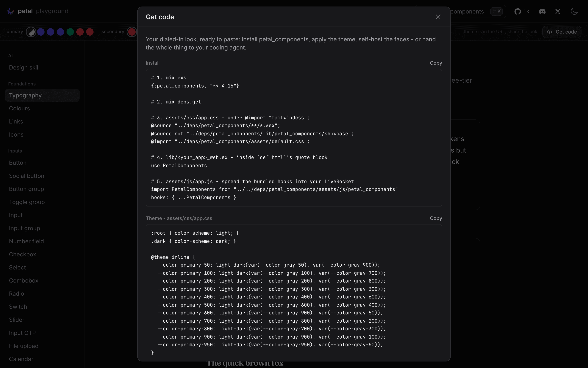The height and width of the screenshot is (368, 588).
Task: Open Radio component page
Action: 42,294
